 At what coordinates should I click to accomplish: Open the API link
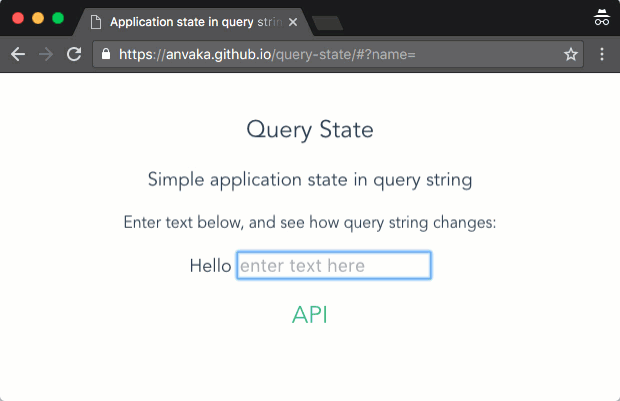(x=310, y=315)
